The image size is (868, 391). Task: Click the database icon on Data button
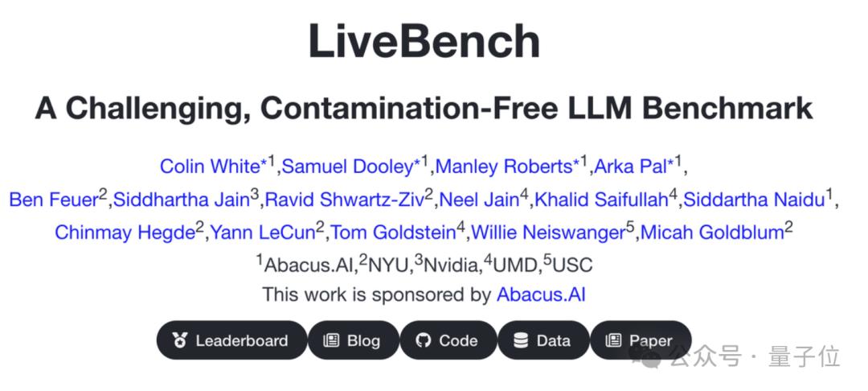coord(520,340)
